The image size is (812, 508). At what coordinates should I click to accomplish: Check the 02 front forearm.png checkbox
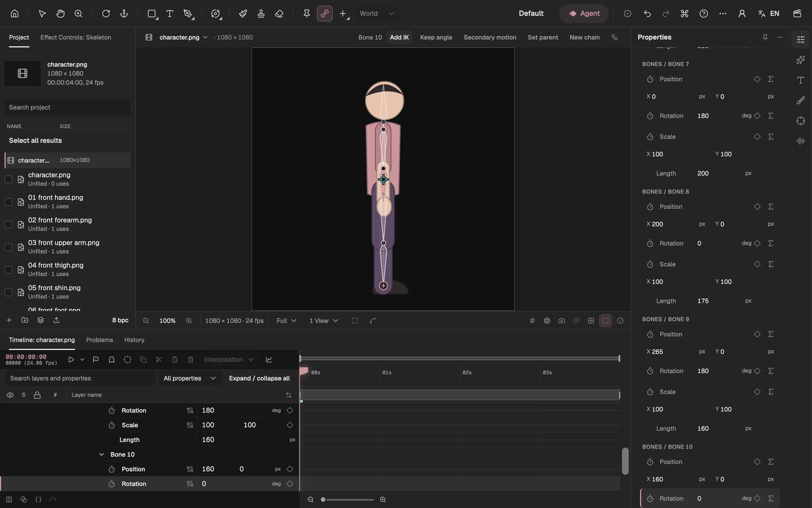click(x=8, y=224)
